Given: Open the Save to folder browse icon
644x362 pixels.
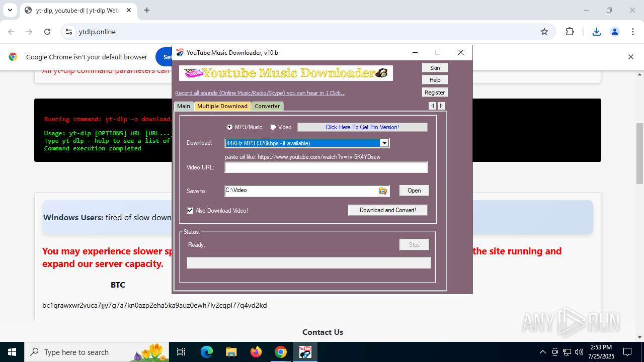Looking at the screenshot, I should [383, 191].
